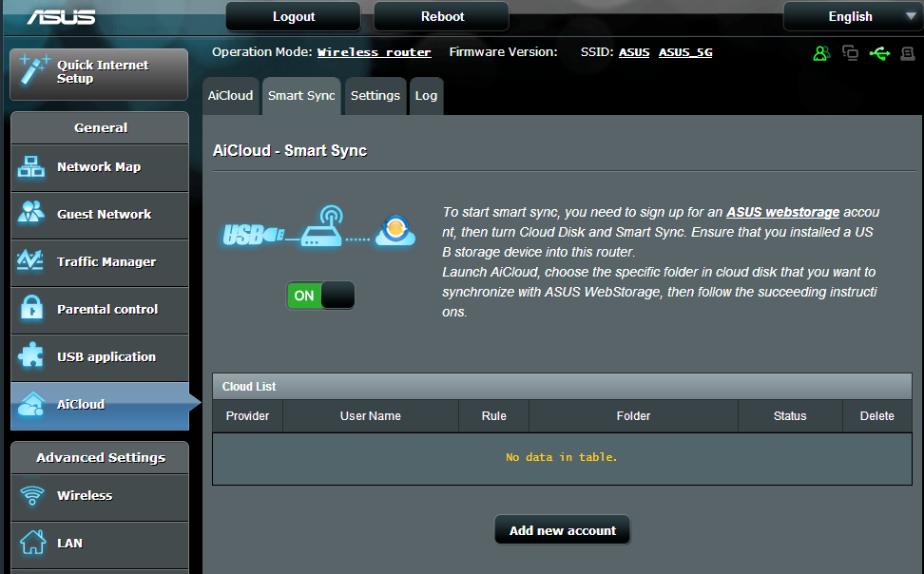Click the green USB status icon
This screenshot has height=574, width=924.
click(x=880, y=53)
